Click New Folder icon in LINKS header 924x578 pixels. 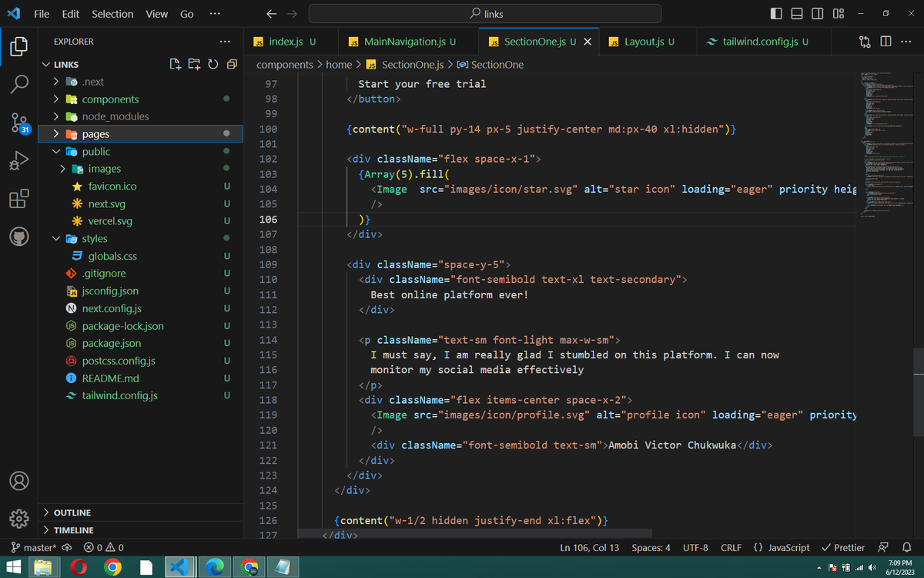pyautogui.click(x=194, y=64)
